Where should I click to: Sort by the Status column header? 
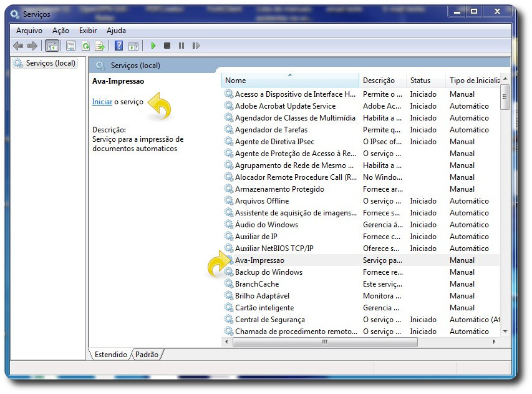tap(426, 81)
